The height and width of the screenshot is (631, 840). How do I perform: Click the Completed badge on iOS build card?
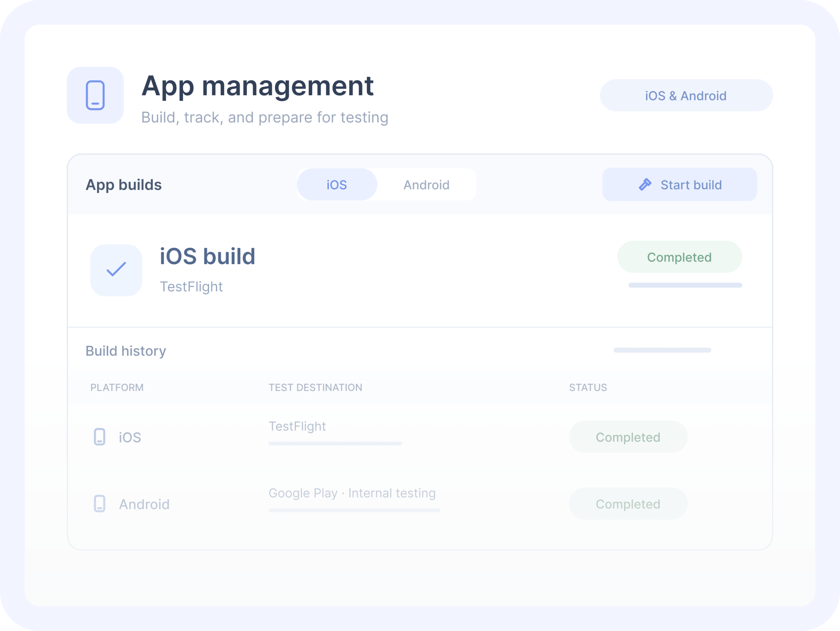[680, 257]
